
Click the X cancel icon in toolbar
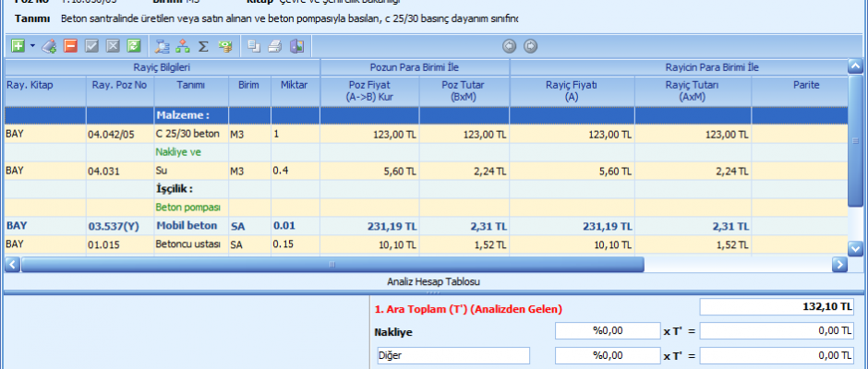pyautogui.click(x=113, y=45)
